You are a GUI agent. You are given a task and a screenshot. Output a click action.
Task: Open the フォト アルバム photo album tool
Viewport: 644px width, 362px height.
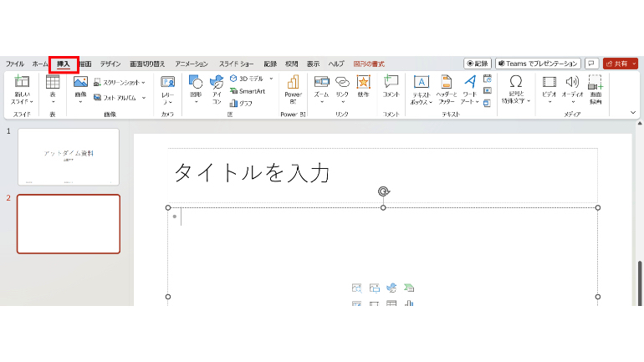pos(115,98)
